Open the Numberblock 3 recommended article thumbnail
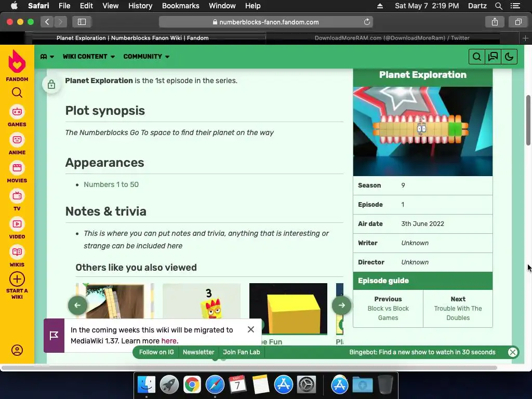Image resolution: width=532 pixels, height=399 pixels. [202, 301]
